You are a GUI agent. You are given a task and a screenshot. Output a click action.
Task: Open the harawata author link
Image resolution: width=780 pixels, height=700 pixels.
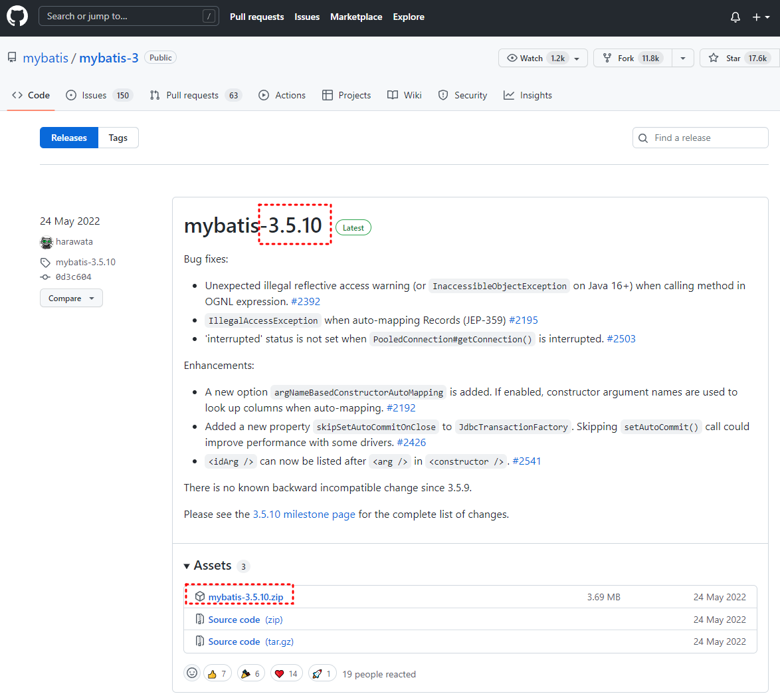click(x=74, y=241)
